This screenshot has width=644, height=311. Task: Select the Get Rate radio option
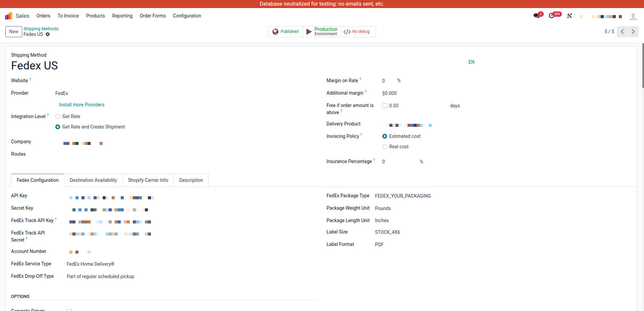coord(58,116)
